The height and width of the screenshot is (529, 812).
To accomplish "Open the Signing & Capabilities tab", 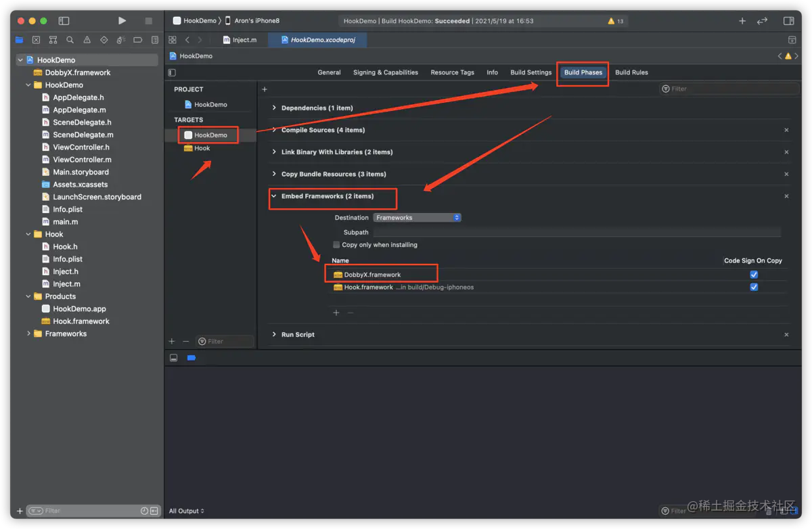I will (386, 72).
